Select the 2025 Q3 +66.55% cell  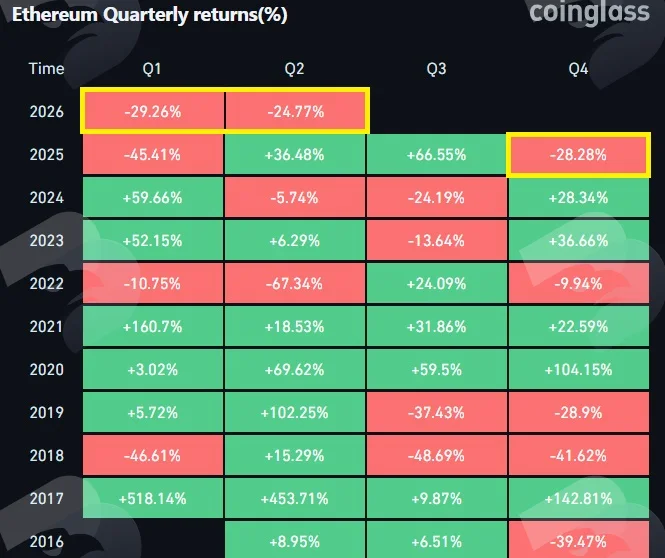436,155
